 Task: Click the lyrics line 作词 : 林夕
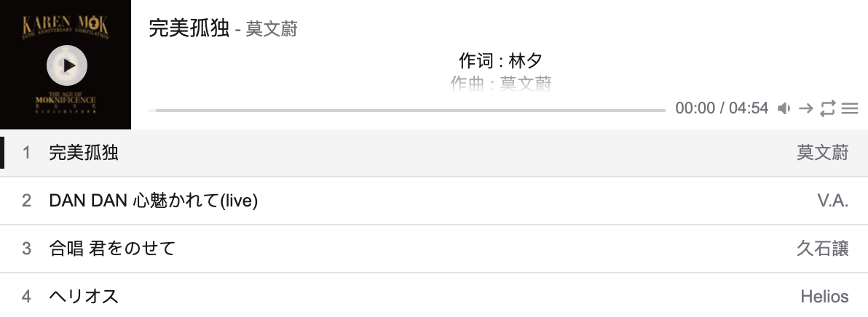coord(501,60)
